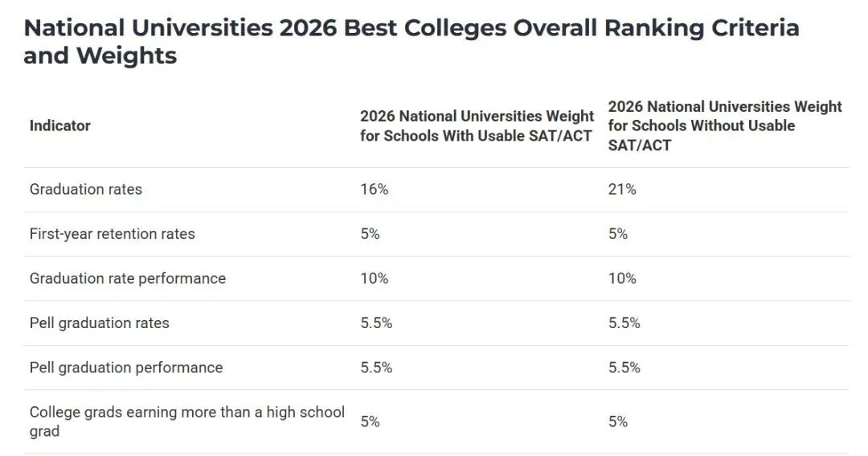Viewport: 868px width, 456px height.
Task: Click Pell graduation rates weight with SAT/ACT
Action: (376, 323)
